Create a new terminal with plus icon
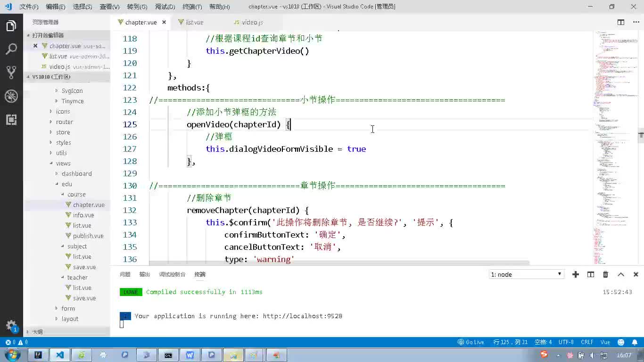 (x=576, y=274)
